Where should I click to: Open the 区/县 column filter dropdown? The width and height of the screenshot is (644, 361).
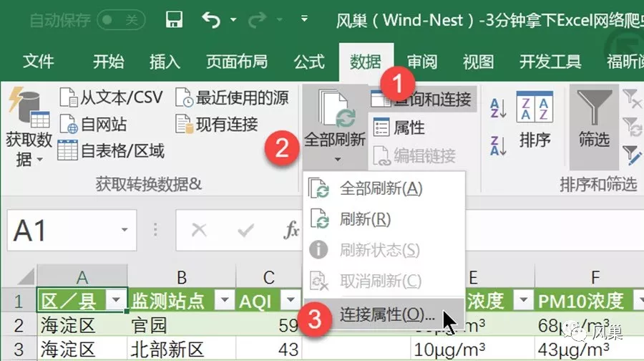click(116, 300)
